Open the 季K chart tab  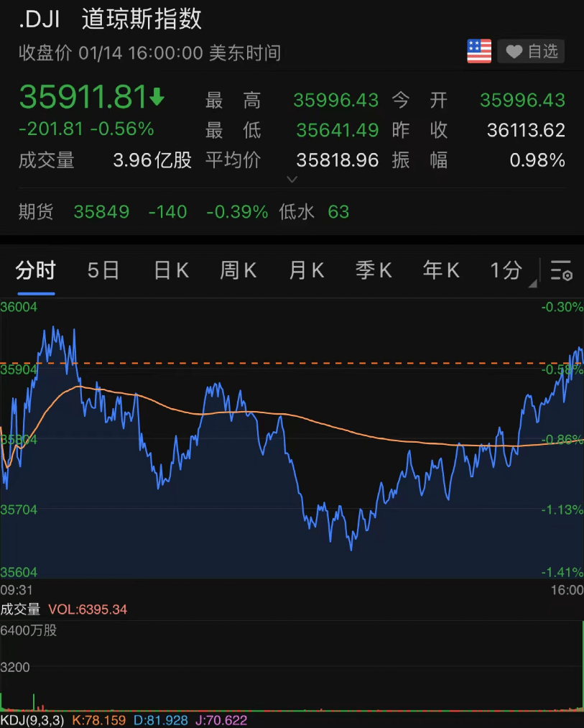click(x=374, y=271)
